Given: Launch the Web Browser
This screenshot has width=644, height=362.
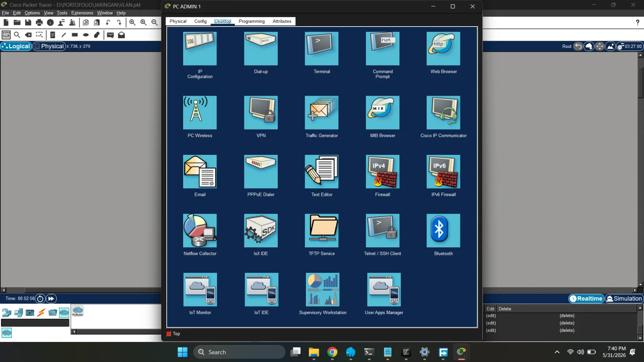Looking at the screenshot, I should click(x=443, y=49).
